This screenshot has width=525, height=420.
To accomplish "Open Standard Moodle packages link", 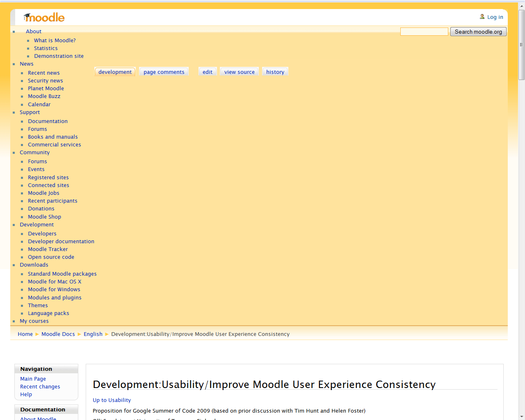I will click(x=62, y=274).
